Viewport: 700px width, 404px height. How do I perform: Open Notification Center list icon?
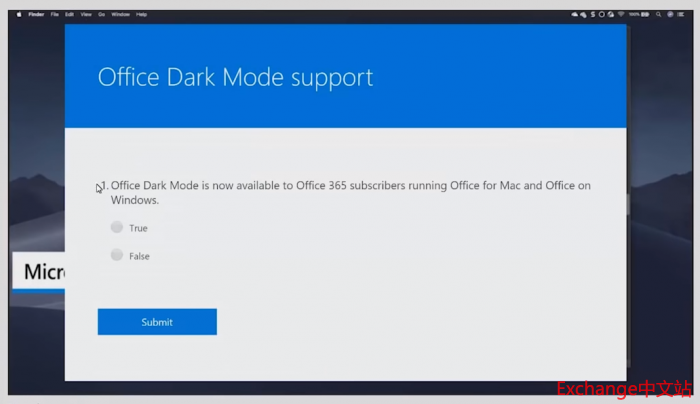681,15
